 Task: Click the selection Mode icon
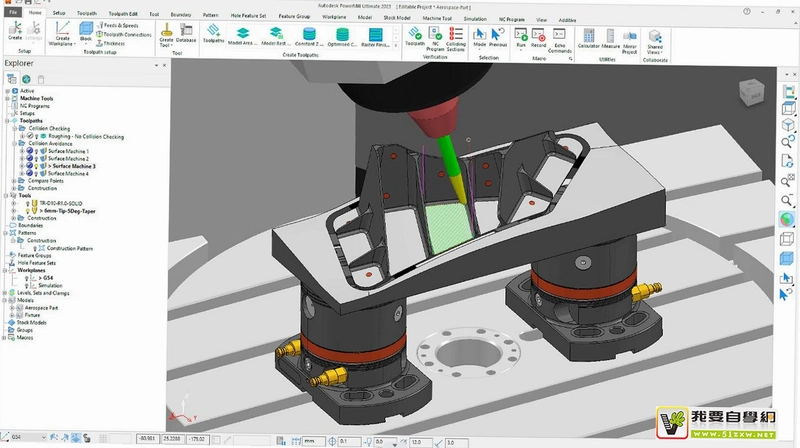pyautogui.click(x=479, y=34)
